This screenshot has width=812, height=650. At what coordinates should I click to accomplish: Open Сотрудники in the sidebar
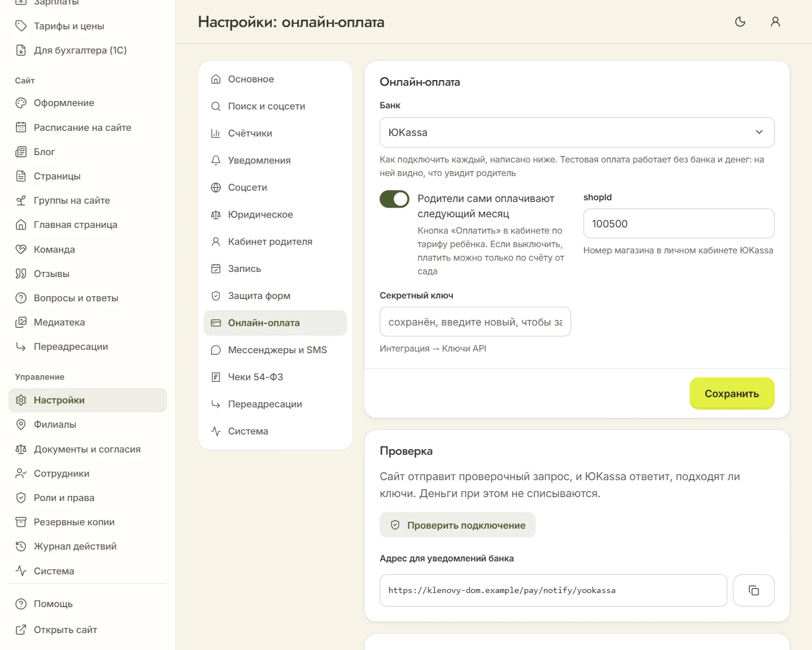coord(87,473)
